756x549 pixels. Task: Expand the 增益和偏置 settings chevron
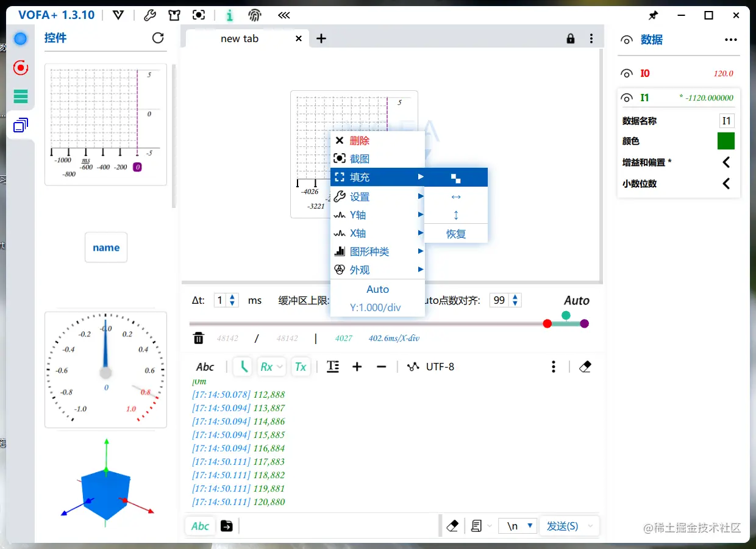[726, 162]
